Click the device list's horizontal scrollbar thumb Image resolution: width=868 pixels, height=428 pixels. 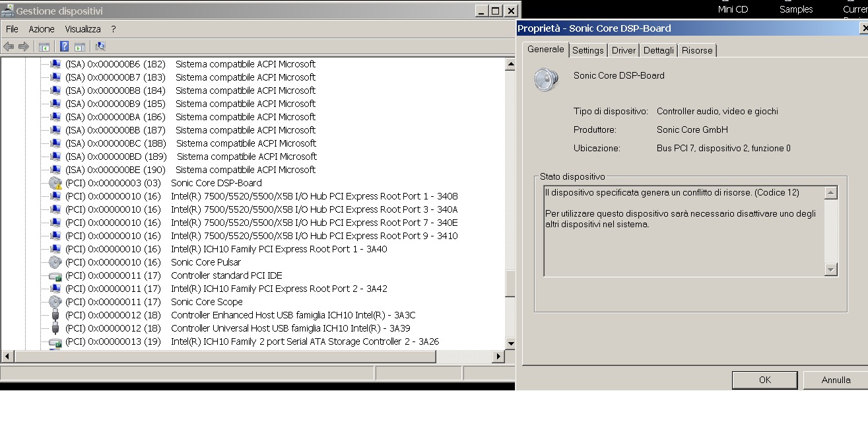point(225,357)
